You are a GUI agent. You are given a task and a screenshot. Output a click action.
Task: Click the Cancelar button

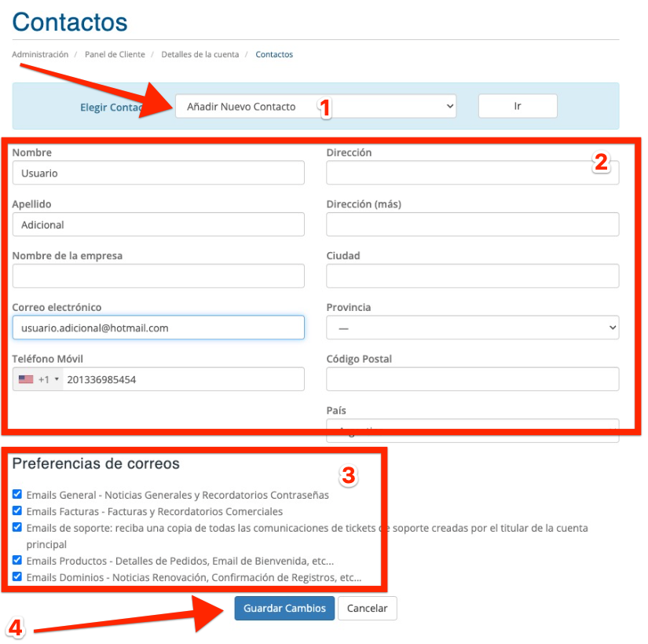[x=368, y=609]
